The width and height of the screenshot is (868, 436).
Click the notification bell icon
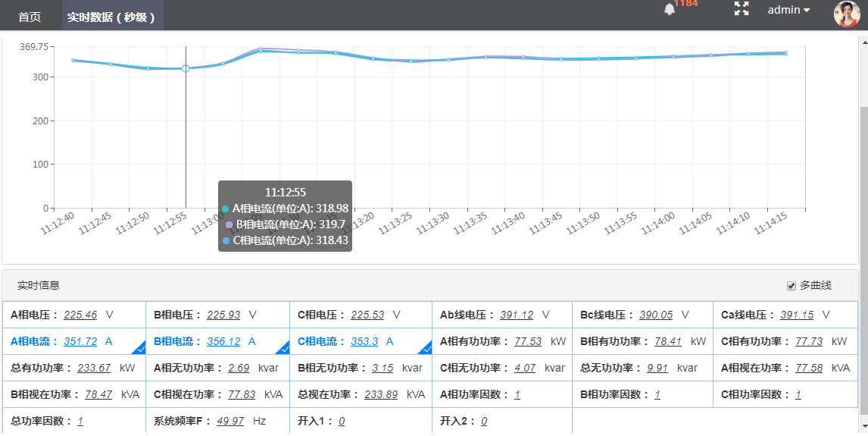click(x=669, y=10)
